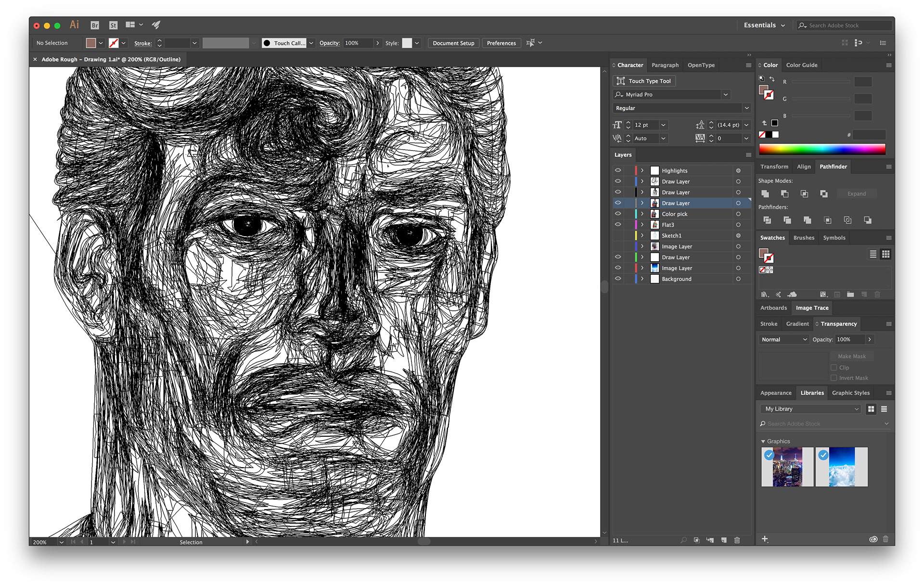The image size is (924, 587).
Task: Expand the Color pick layer
Action: [x=642, y=214]
